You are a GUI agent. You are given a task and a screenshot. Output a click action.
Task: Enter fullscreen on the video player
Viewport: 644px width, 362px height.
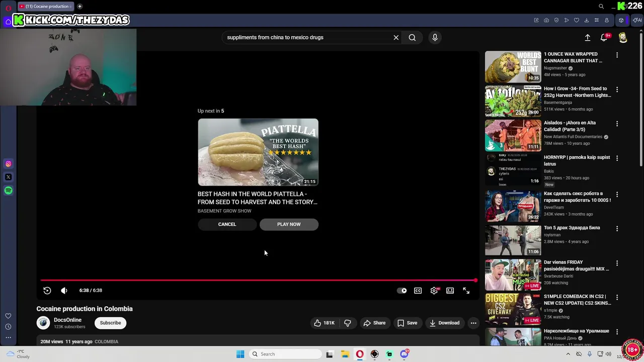click(x=466, y=291)
